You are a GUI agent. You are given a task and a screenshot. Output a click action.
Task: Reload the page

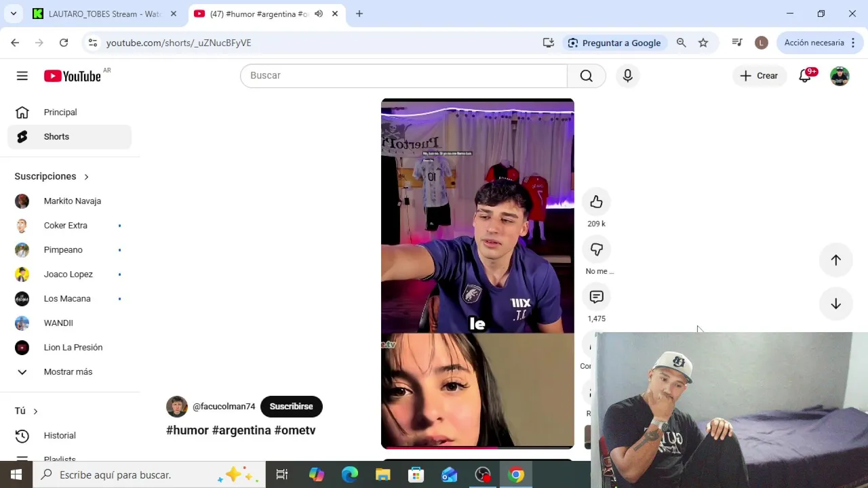pos(64,43)
